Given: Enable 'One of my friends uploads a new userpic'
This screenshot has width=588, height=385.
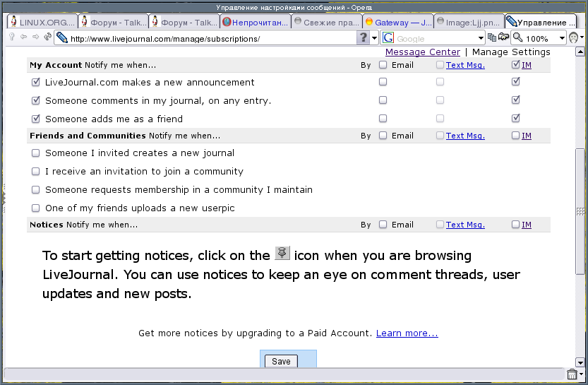Looking at the screenshot, I should (x=36, y=208).
